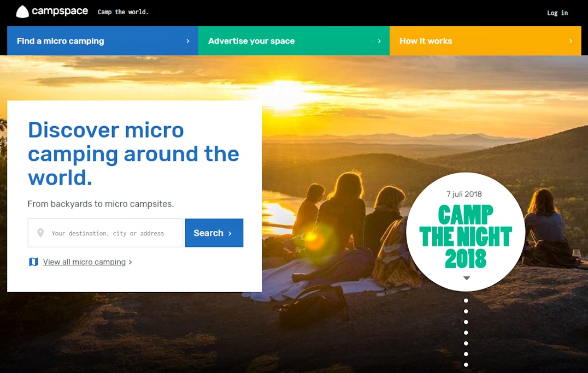The image size is (588, 373).
Task: Click the chevron on Advertise your space
Action: click(x=379, y=41)
